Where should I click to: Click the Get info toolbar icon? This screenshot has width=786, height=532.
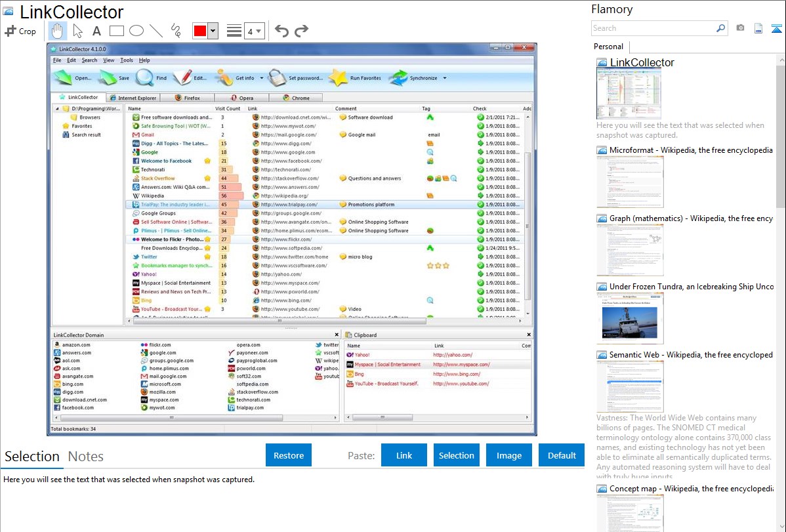(x=224, y=77)
